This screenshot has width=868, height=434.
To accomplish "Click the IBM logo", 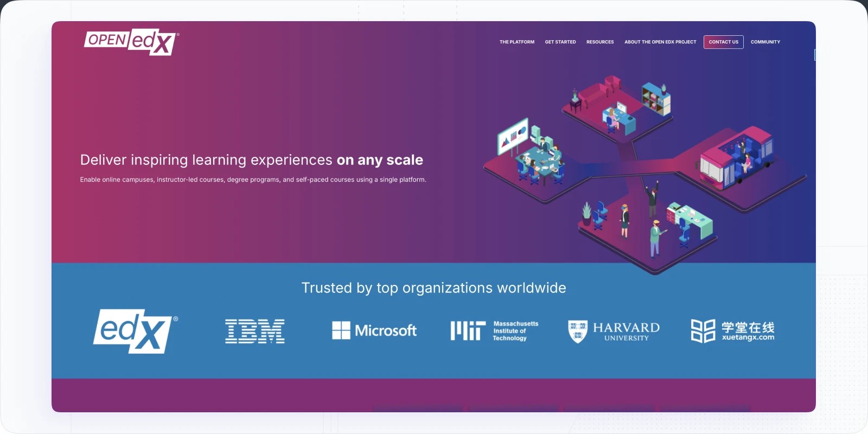I will [255, 331].
